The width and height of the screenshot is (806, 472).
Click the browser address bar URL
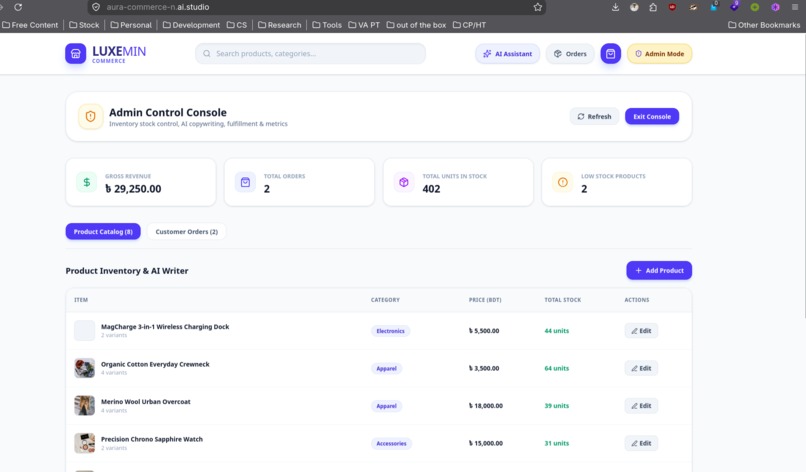click(x=158, y=7)
